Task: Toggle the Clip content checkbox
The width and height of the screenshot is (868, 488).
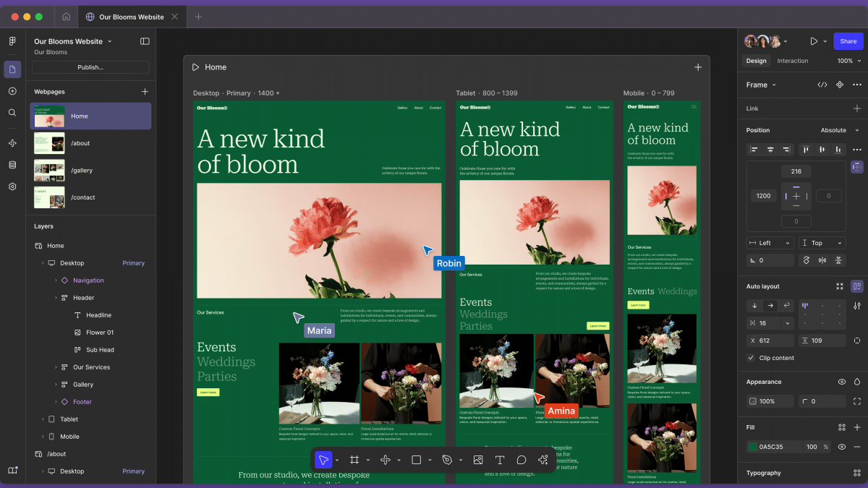Action: (x=751, y=358)
